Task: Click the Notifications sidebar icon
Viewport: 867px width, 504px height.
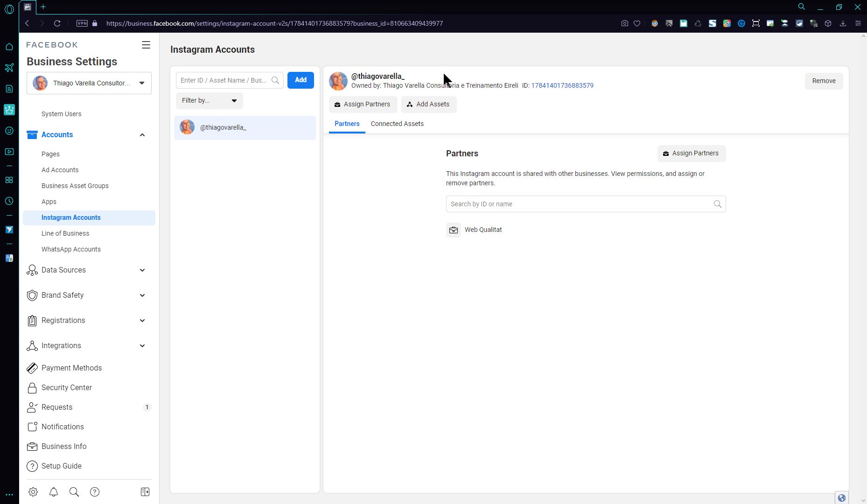Action: point(32,427)
